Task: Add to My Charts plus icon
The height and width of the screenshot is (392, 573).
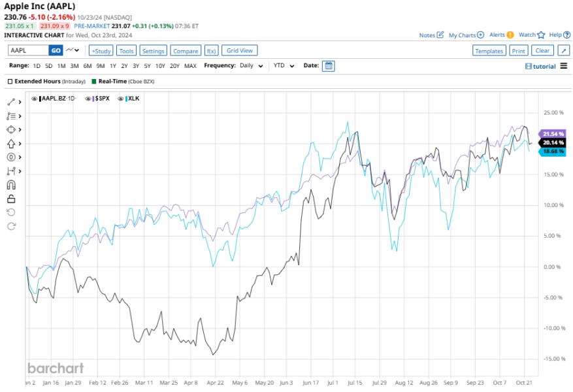Action: (x=480, y=35)
